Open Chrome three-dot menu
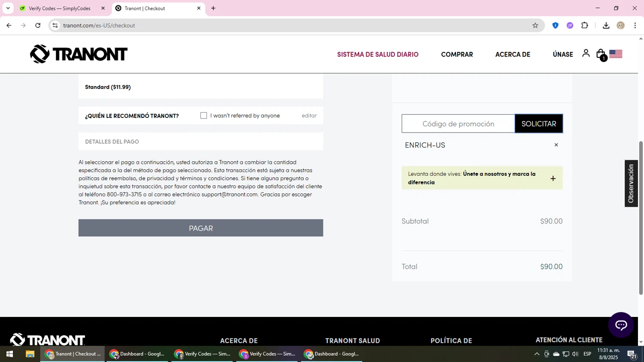The image size is (644, 362). click(x=635, y=25)
